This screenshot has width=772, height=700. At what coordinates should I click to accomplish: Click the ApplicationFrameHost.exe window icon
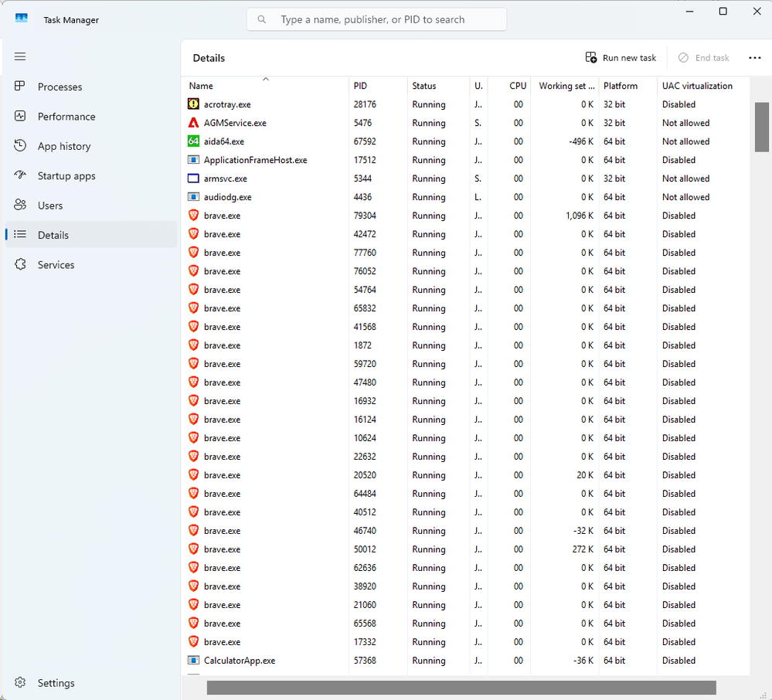coord(193,159)
